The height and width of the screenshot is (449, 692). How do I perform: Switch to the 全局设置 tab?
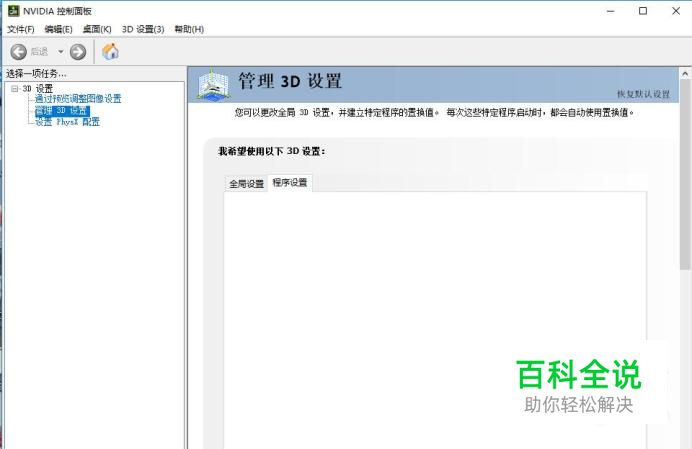pyautogui.click(x=246, y=184)
